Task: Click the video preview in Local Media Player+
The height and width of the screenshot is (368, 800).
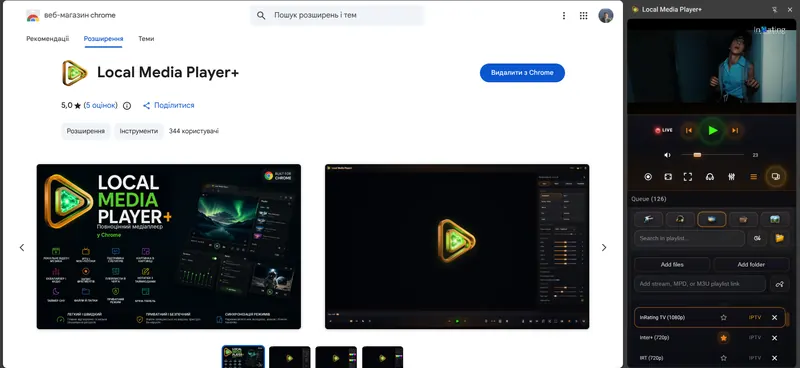Action: (x=713, y=66)
